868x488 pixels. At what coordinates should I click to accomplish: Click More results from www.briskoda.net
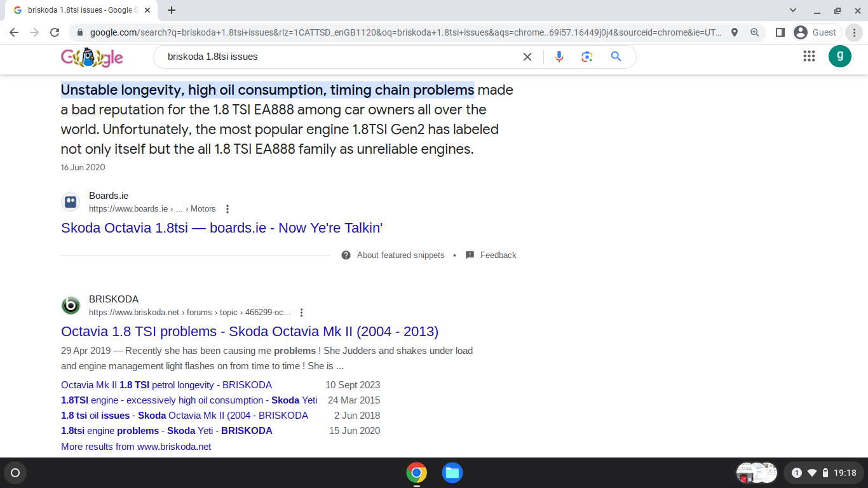[136, 447]
